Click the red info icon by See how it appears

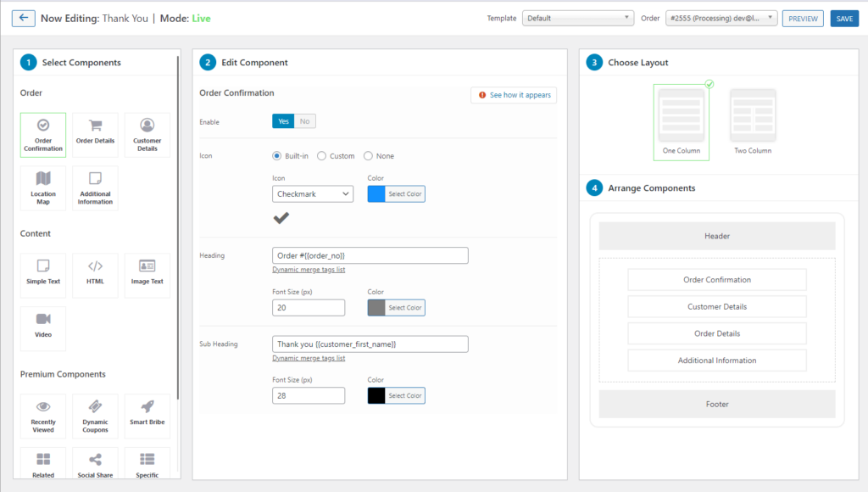pos(482,95)
